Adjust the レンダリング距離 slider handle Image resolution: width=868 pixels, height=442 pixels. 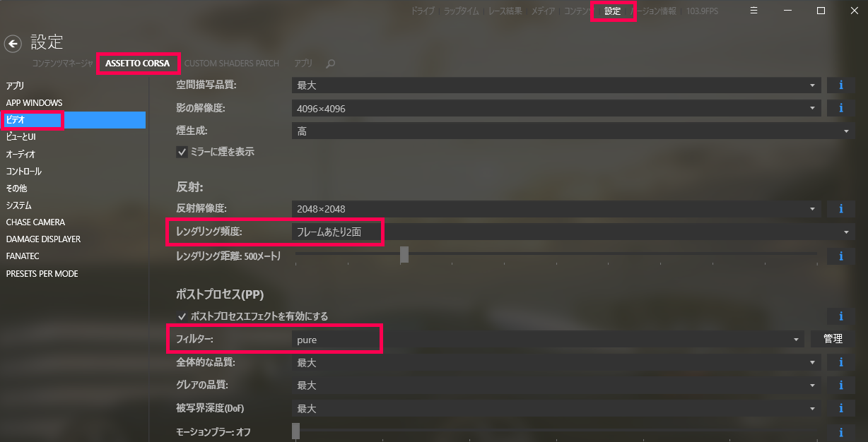(x=404, y=255)
